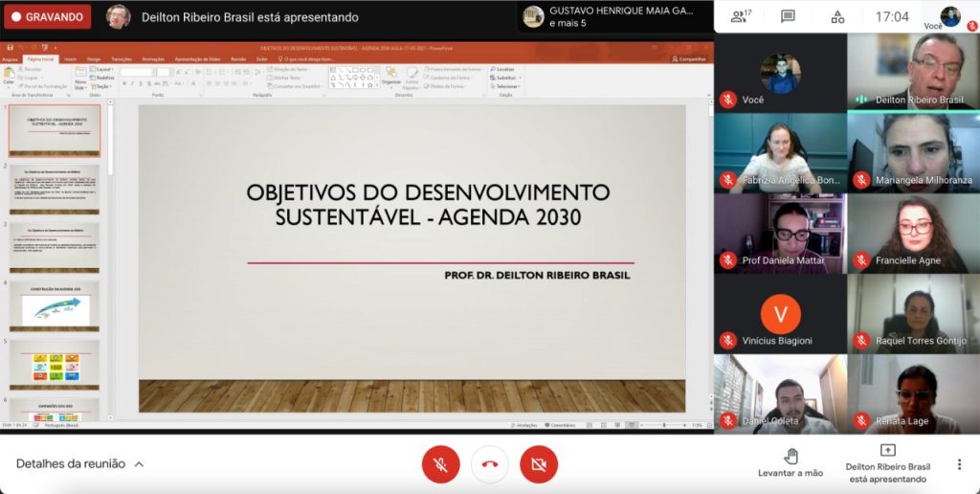Click the Novo Slide icon in the ribbon
Viewport: 980px width, 494px height.
[x=80, y=77]
